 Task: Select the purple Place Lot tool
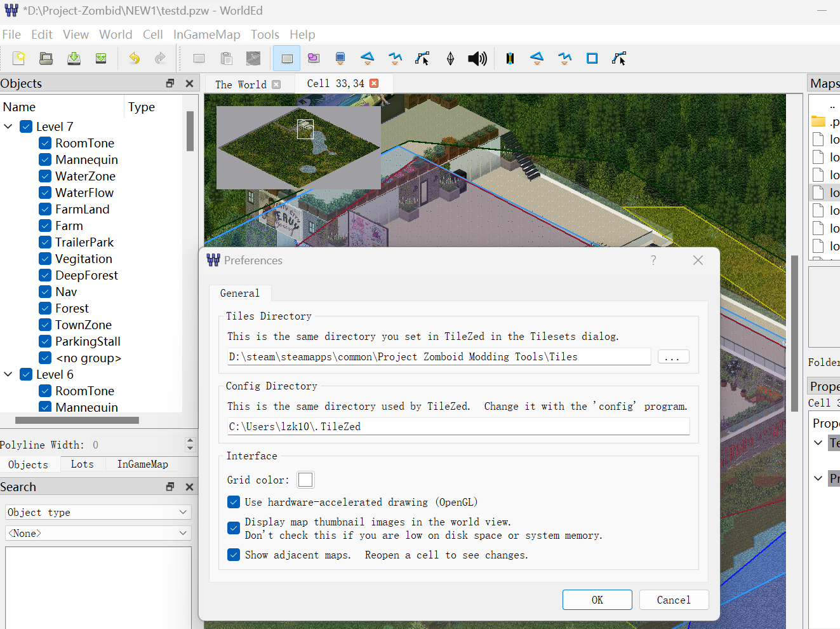[314, 58]
